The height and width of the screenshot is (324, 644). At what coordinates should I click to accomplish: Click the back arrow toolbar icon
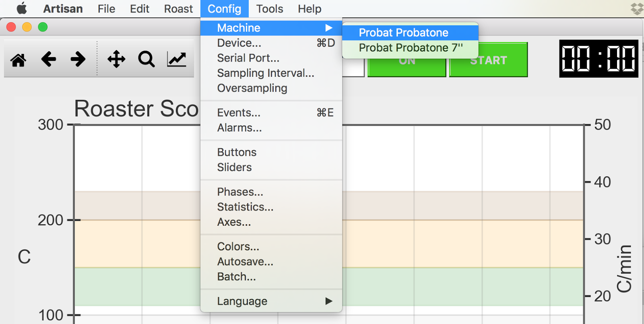49,59
